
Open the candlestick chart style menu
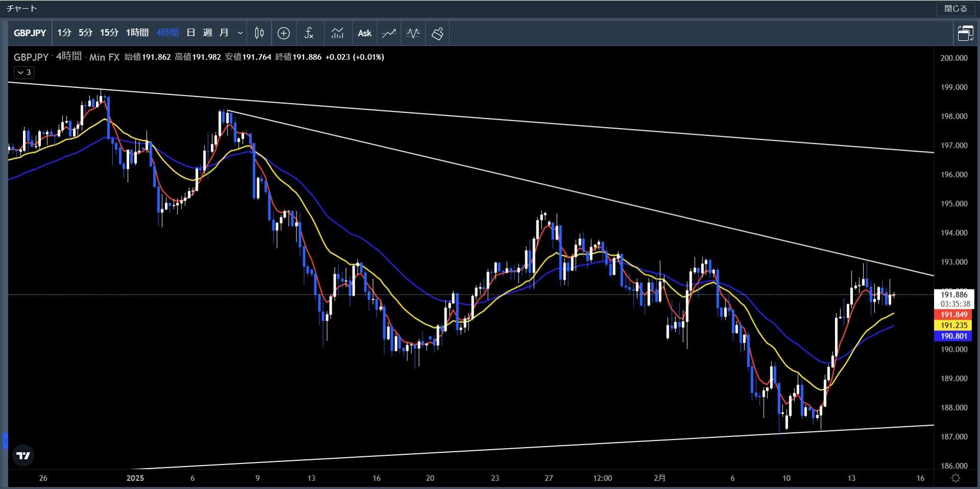(x=259, y=33)
